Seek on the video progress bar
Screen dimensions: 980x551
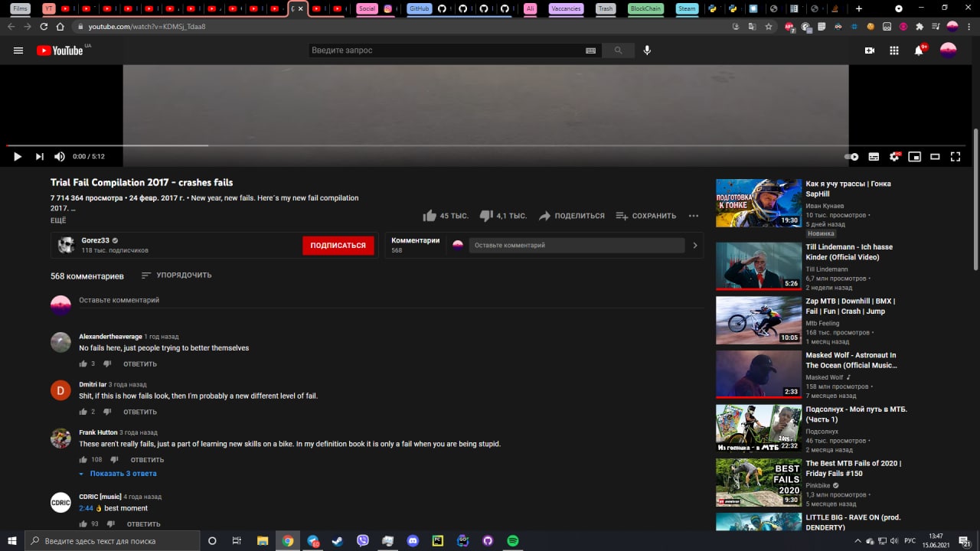486,145
